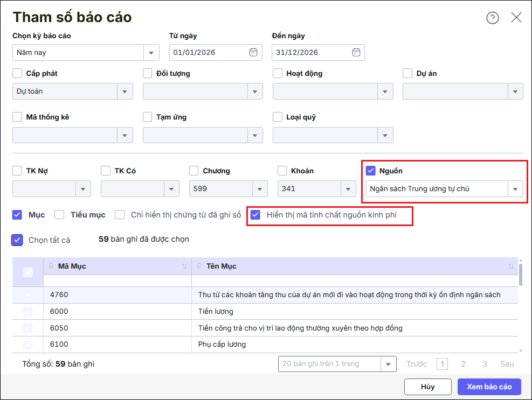Click Trước pagination link
Screen dimensions: 532x400
[417, 364]
